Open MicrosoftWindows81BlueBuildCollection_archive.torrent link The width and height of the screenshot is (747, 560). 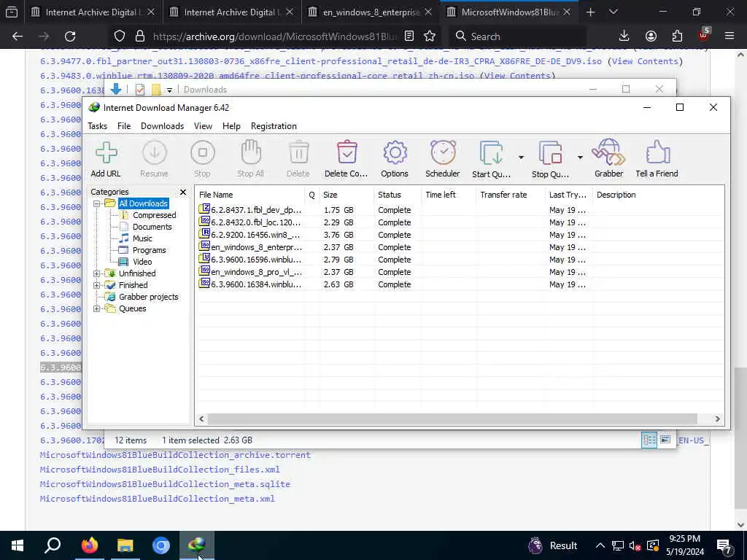tap(175, 455)
